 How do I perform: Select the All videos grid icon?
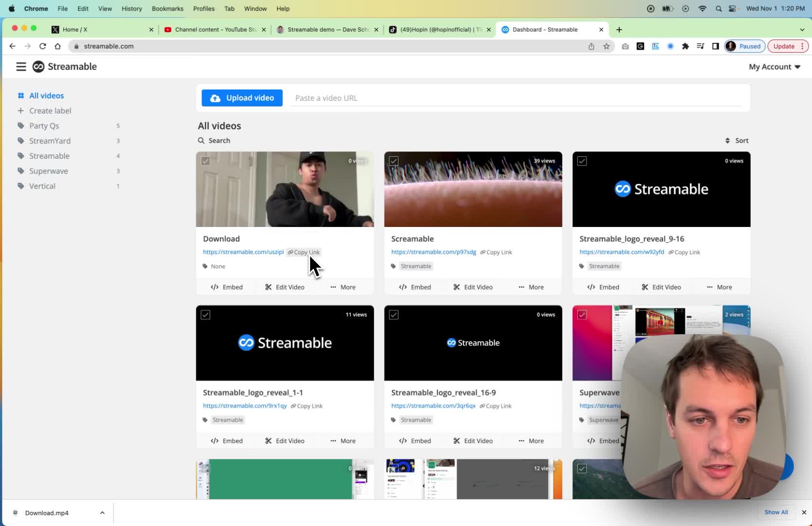(21, 95)
